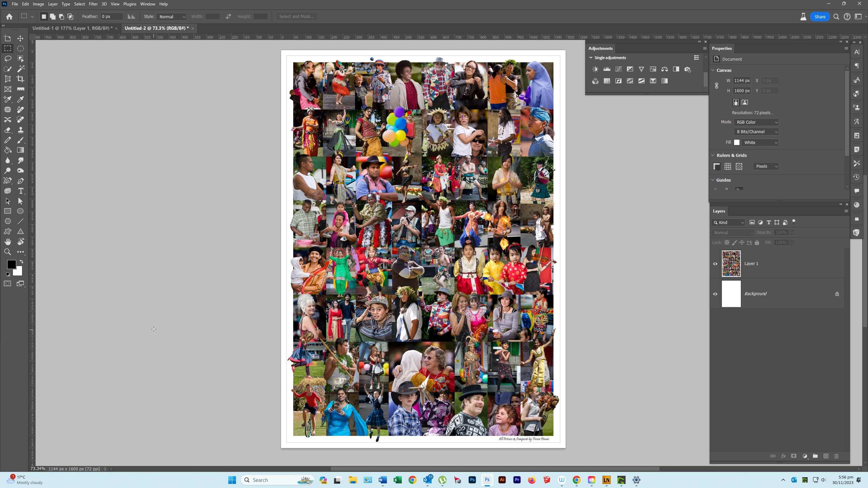Click the Brightness/Contrast adjustment icon
The width and height of the screenshot is (868, 488).
pos(595,69)
